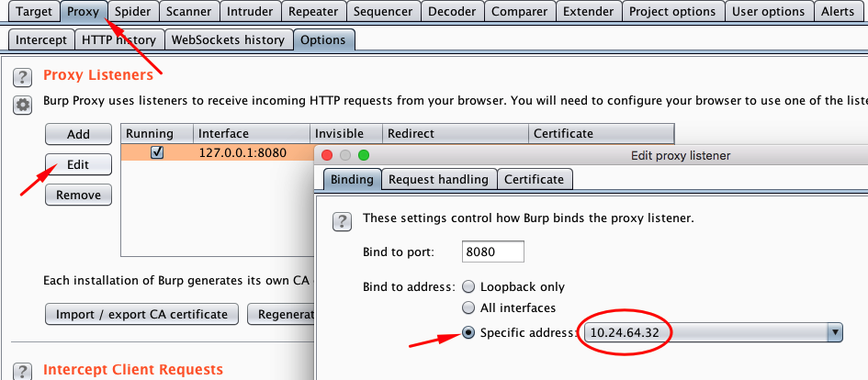Click Proxy Listeners heading text
The height and width of the screenshot is (380, 868).
pyautogui.click(x=98, y=75)
